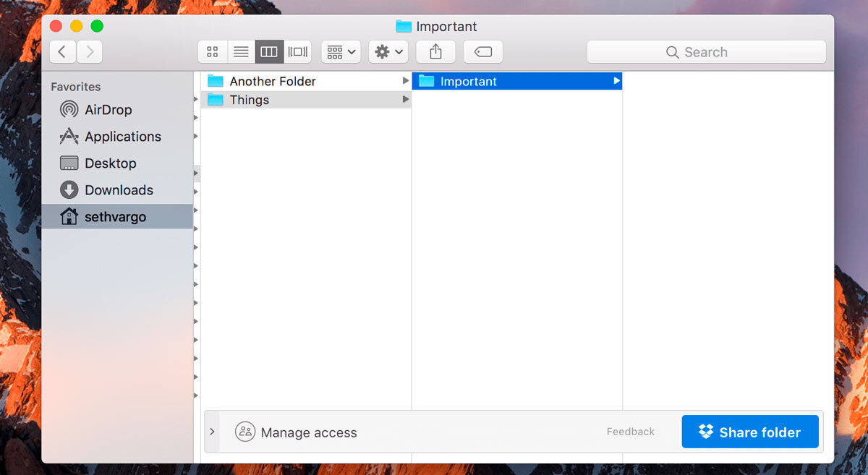This screenshot has width=868, height=475.
Task: Switch to Gallery view
Action: click(297, 51)
